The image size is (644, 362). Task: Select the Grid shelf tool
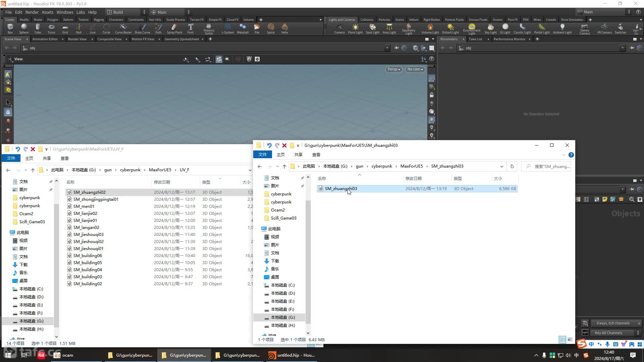coord(65,29)
